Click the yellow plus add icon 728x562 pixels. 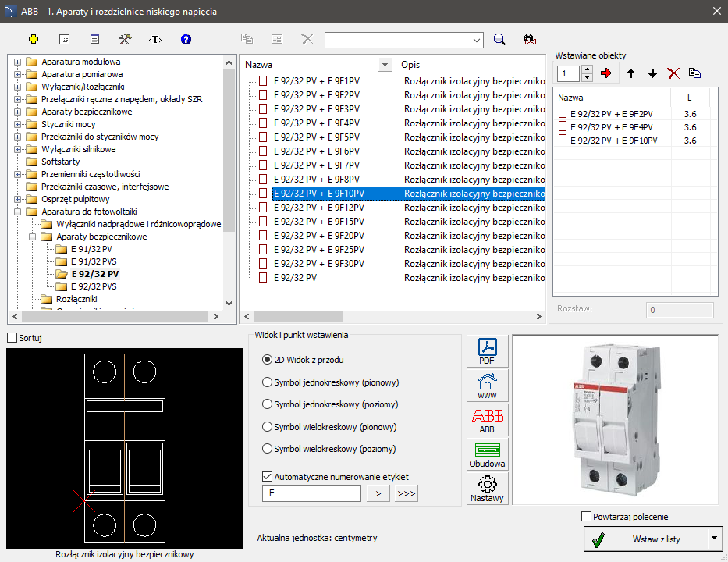(33, 39)
